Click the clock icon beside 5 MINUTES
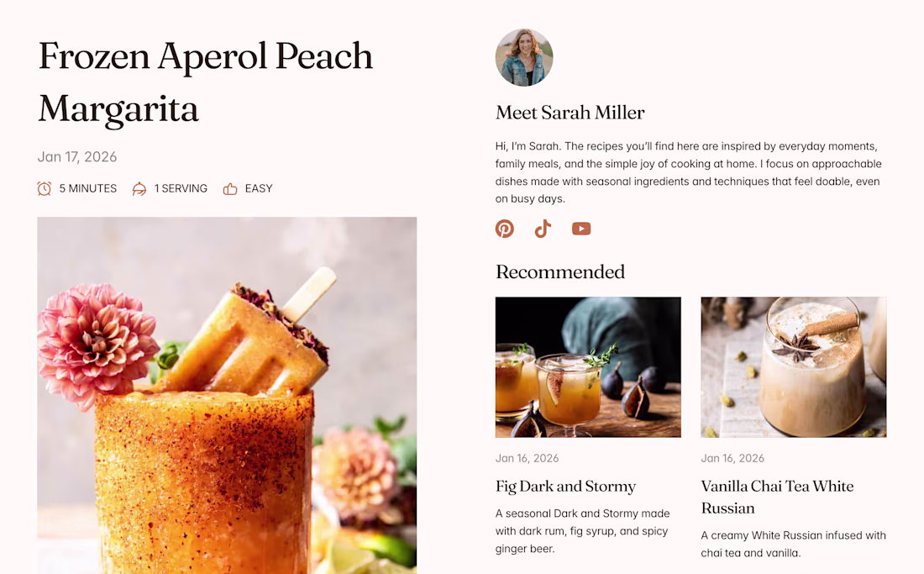Viewport: 924px width, 574px height. point(45,188)
